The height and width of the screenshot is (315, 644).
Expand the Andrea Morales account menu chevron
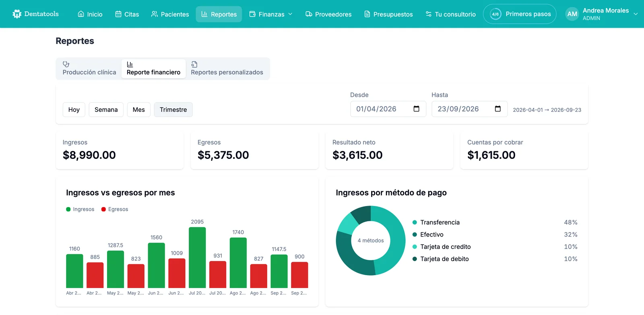(636, 14)
